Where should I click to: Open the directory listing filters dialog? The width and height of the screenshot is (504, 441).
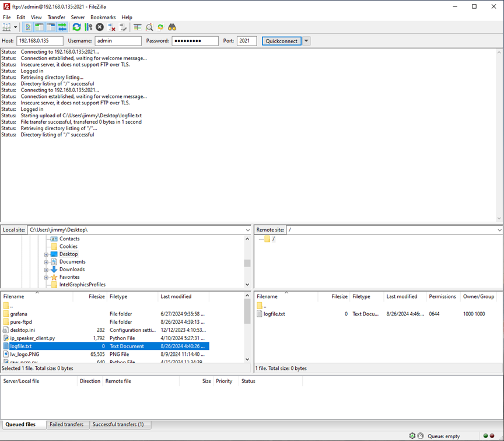[138, 27]
